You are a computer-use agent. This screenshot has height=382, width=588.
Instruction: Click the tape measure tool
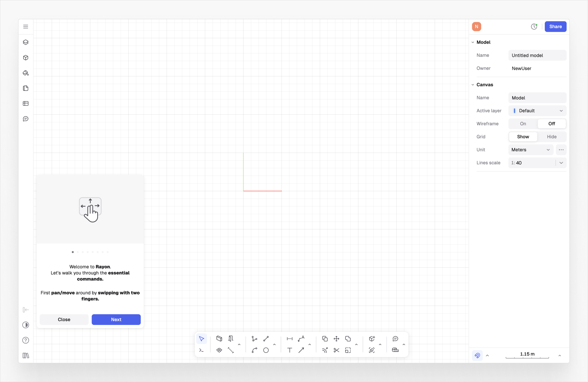click(x=395, y=350)
